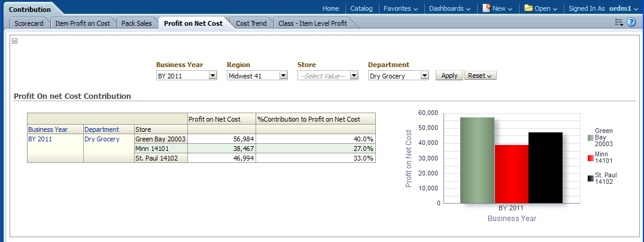Image resolution: width=644 pixels, height=242 pixels.
Task: Click the Open folder icon
Action: pos(528,8)
